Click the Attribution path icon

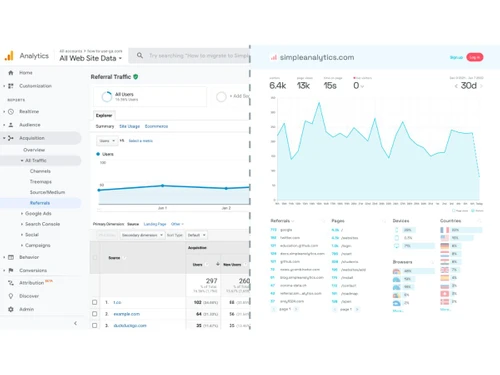[11, 283]
